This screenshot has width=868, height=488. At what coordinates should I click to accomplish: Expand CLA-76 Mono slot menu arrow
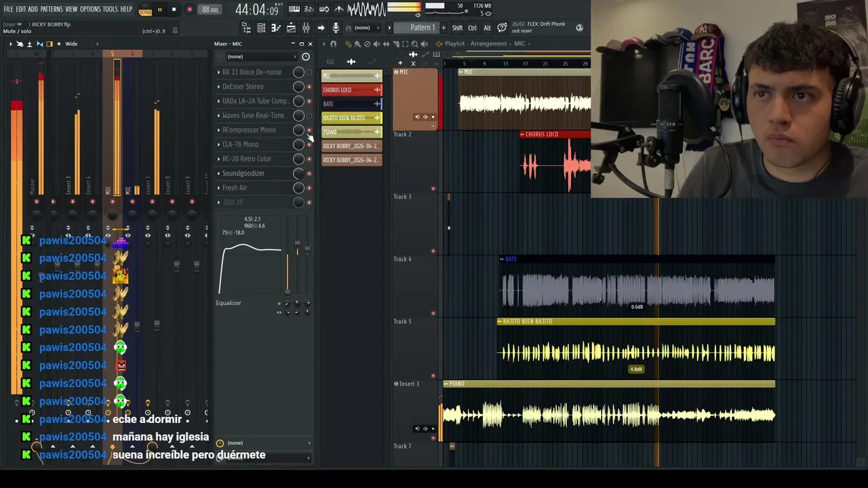pos(218,144)
